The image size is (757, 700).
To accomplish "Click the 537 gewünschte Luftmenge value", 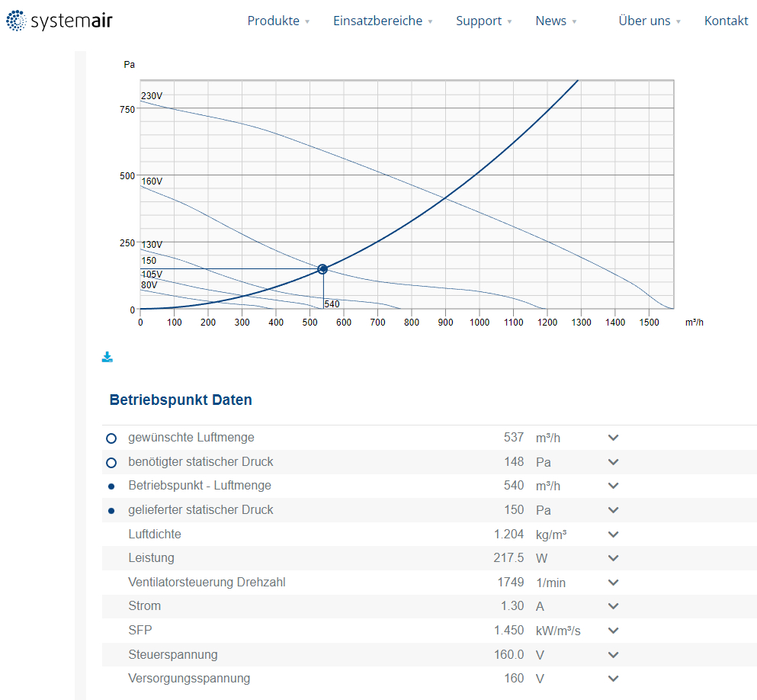I will [x=513, y=438].
